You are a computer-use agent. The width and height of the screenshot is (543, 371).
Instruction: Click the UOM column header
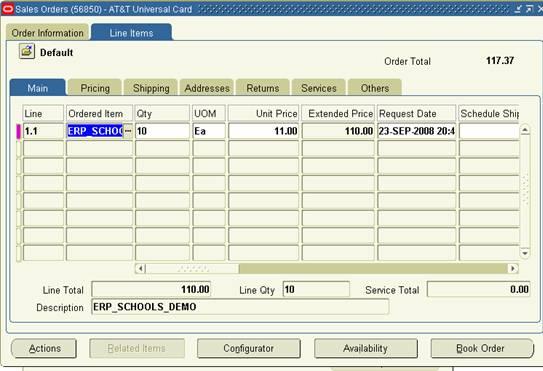point(209,113)
